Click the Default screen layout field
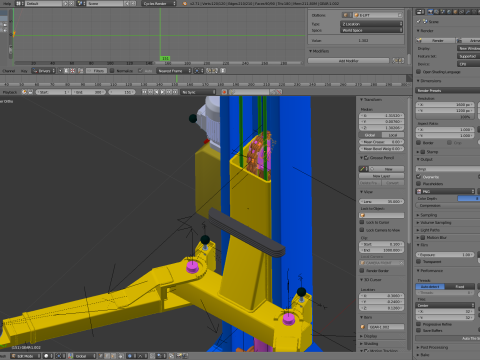This screenshot has width=480, height=360. coord(43,3)
